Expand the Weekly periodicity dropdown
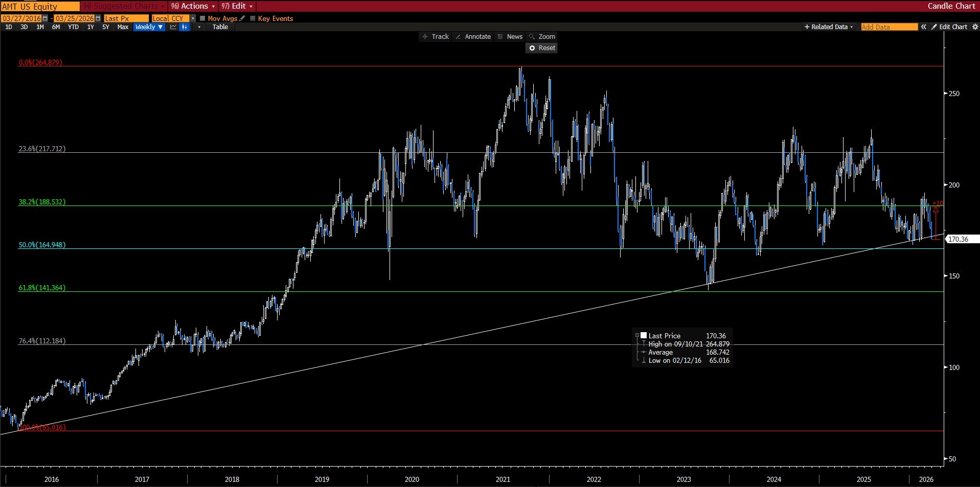The width and height of the screenshot is (980, 487). 149,27
